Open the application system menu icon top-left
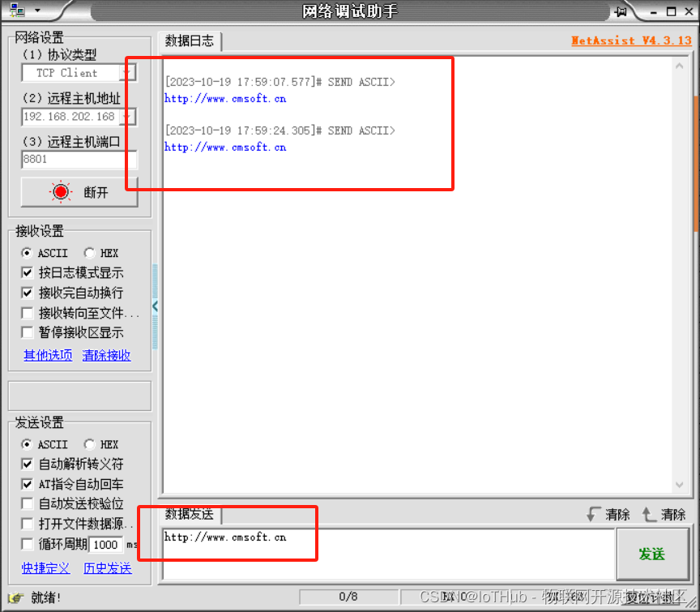Screen dimensions: 700x612 click(x=16, y=11)
